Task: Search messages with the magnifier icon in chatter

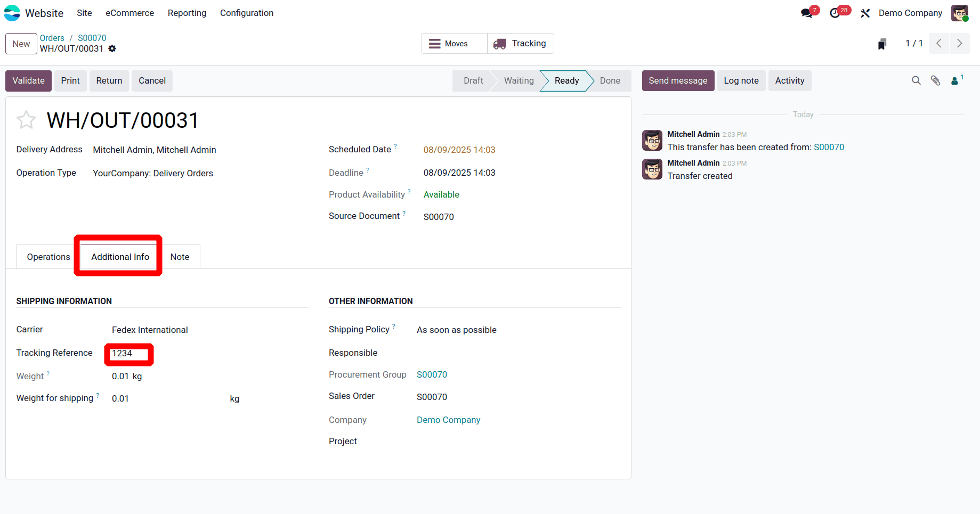Action: 916,80
